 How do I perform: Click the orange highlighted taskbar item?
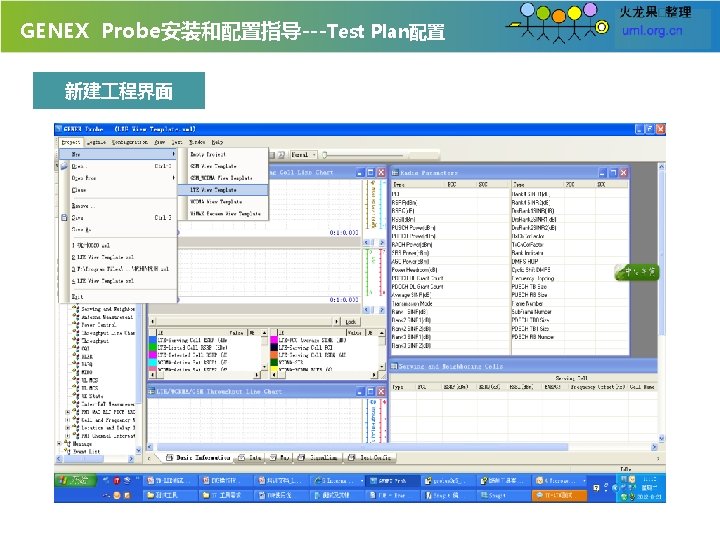559,495
